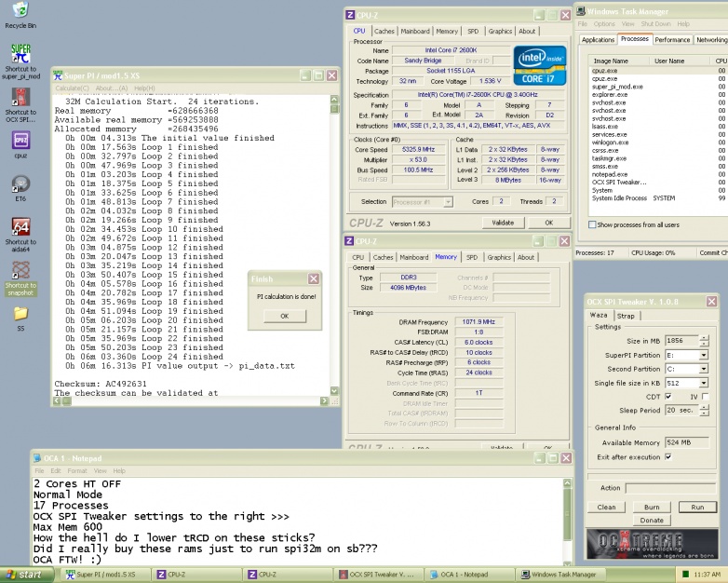Screen dimensions: 728x583
Task: Open the Second Partition dropdown
Action: (703, 369)
